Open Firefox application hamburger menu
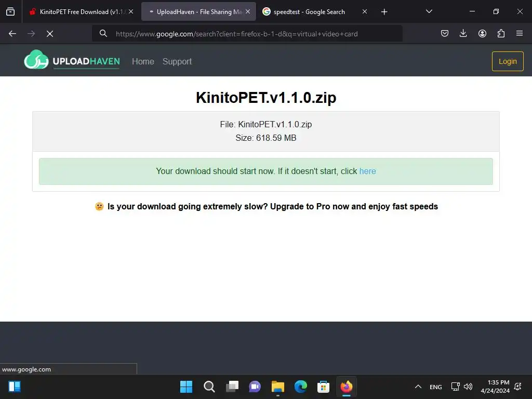Viewport: 532px width, 399px height. click(520, 33)
